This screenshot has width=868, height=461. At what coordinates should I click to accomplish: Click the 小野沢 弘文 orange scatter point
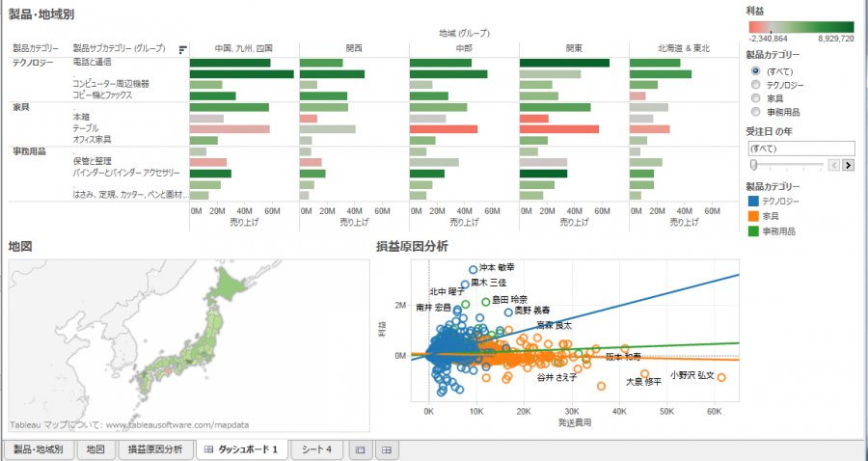pos(721,377)
